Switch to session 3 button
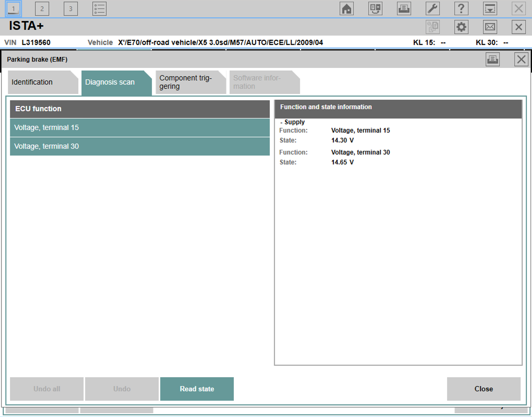 pos(70,9)
